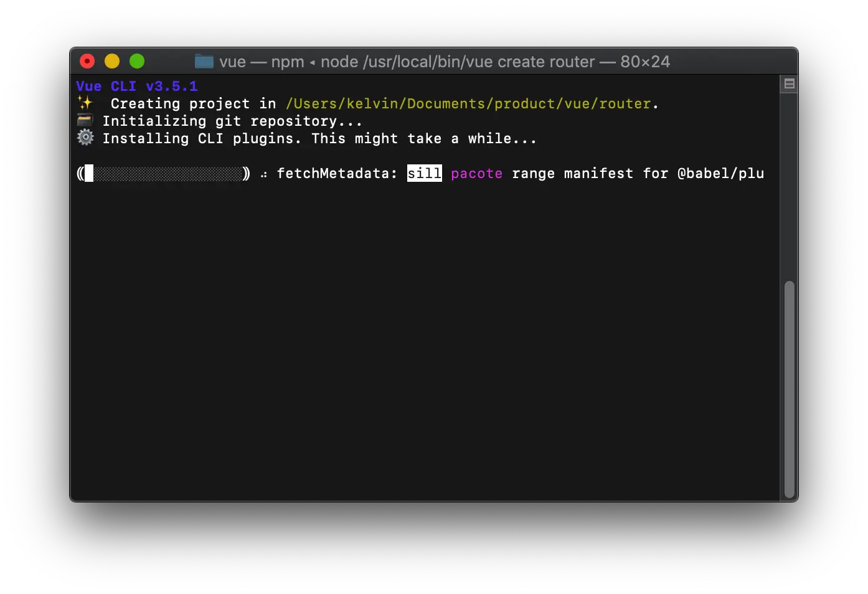Minimize the terminal with the yellow button
The width and height of the screenshot is (868, 594).
(x=112, y=61)
